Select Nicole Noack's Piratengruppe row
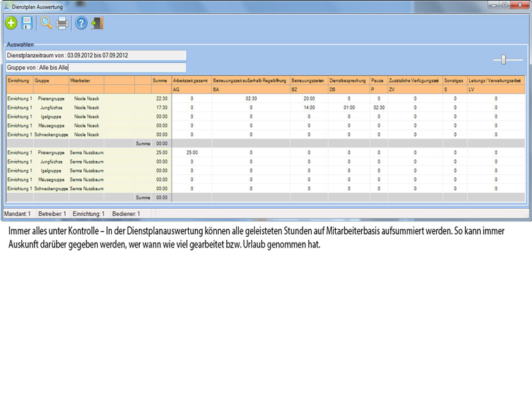The image size is (532, 399). click(x=86, y=98)
